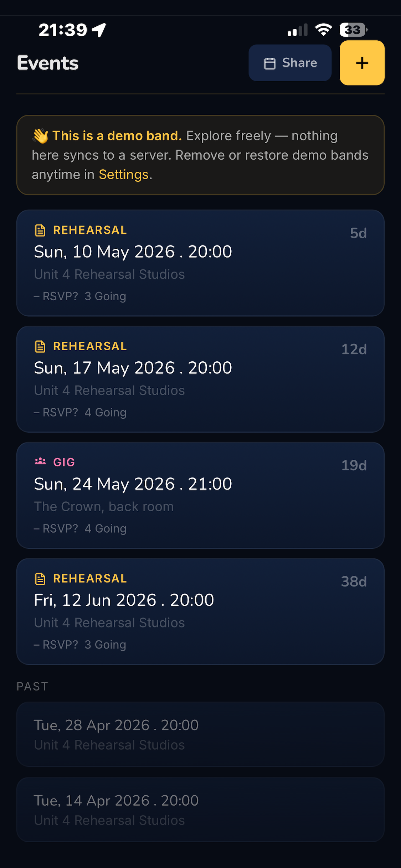Open past event Tue, 28 Apr 2026

pyautogui.click(x=200, y=734)
